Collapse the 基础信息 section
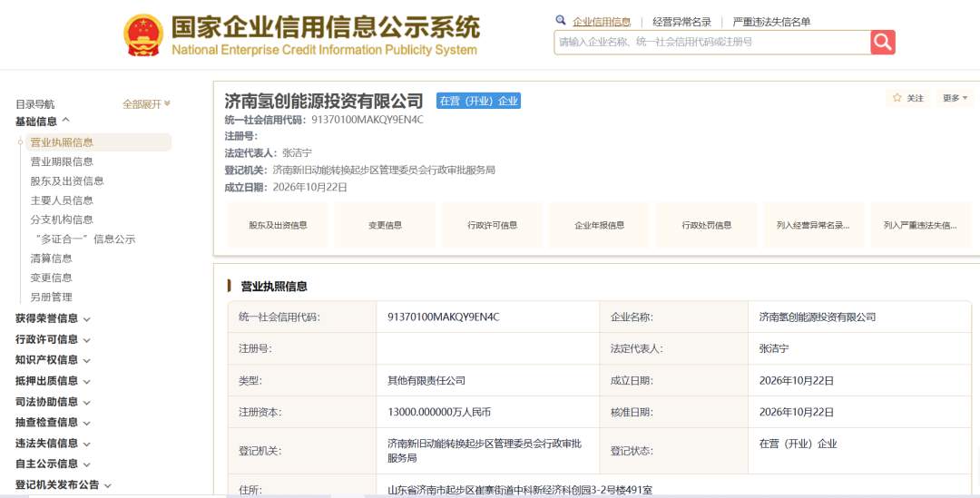Screen dimensions: 980x498 coord(43,122)
